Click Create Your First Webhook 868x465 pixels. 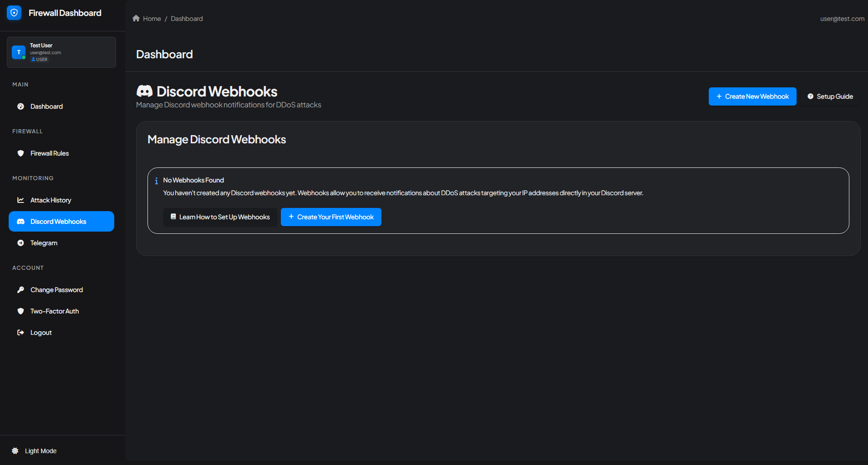coord(331,217)
